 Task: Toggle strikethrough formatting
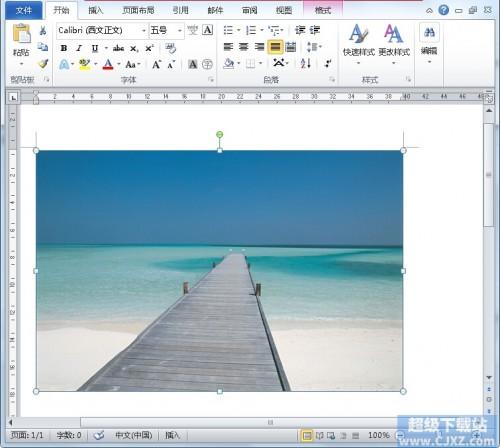(118, 48)
